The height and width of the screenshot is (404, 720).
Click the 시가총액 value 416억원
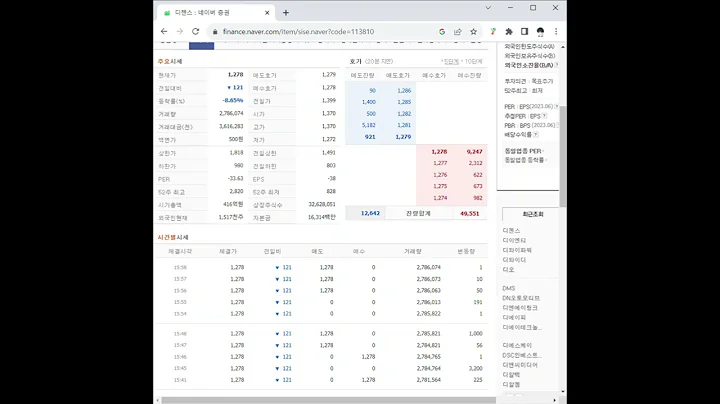coord(233,204)
